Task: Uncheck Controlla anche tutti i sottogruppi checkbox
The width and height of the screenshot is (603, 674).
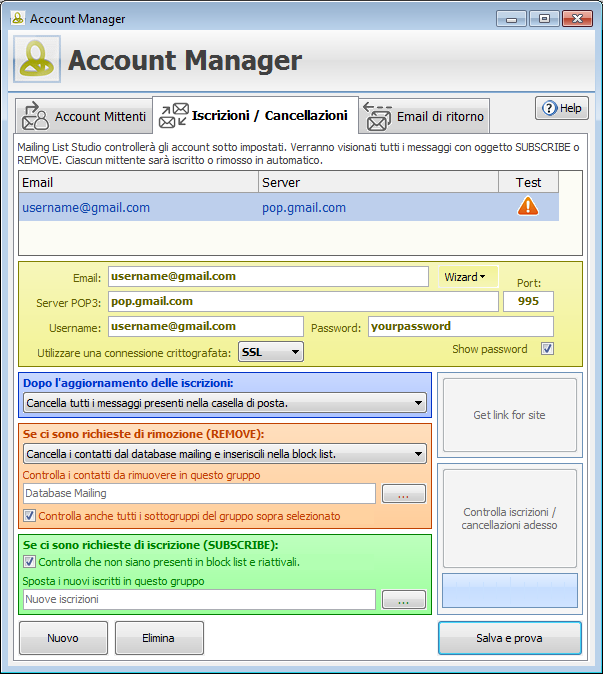Action: click(29, 516)
